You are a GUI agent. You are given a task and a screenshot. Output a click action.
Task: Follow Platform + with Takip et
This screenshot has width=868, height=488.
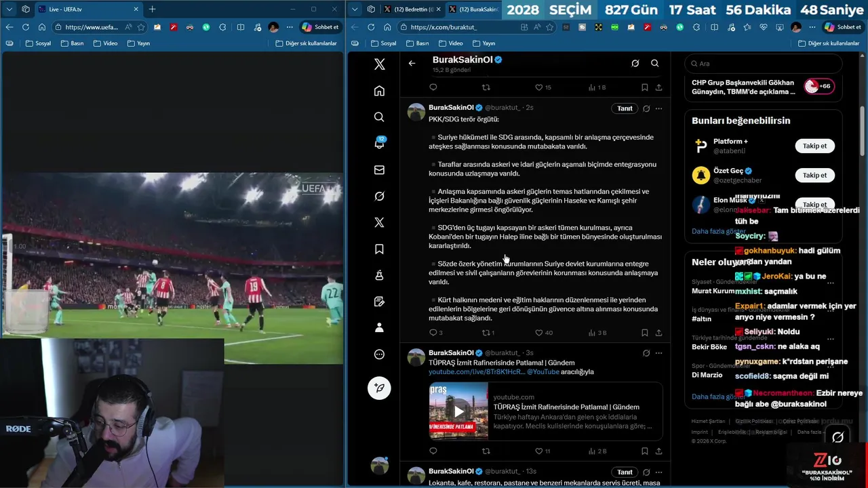tap(814, 146)
